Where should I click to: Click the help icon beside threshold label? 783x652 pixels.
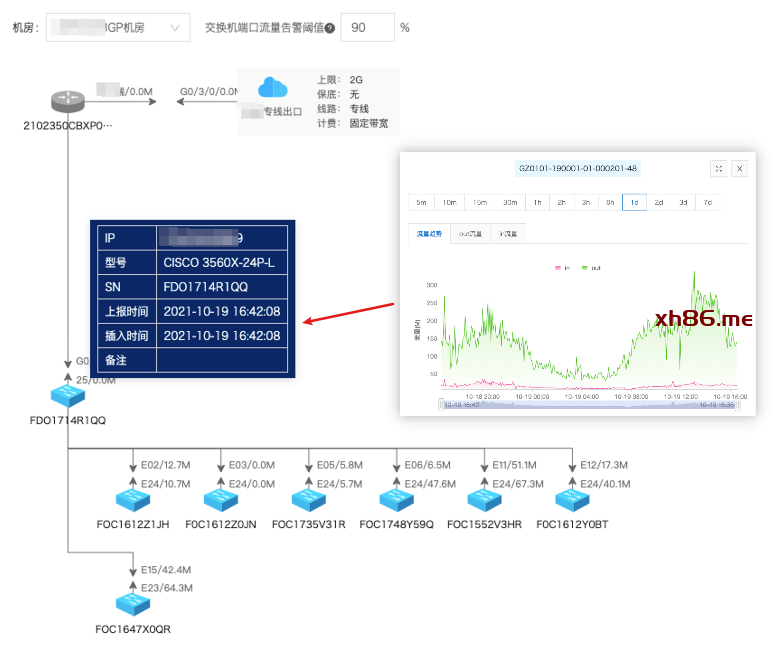[x=330, y=28]
